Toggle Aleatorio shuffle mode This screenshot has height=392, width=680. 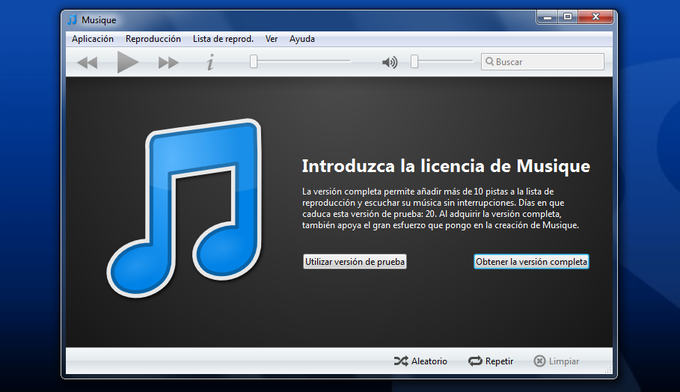[420, 361]
